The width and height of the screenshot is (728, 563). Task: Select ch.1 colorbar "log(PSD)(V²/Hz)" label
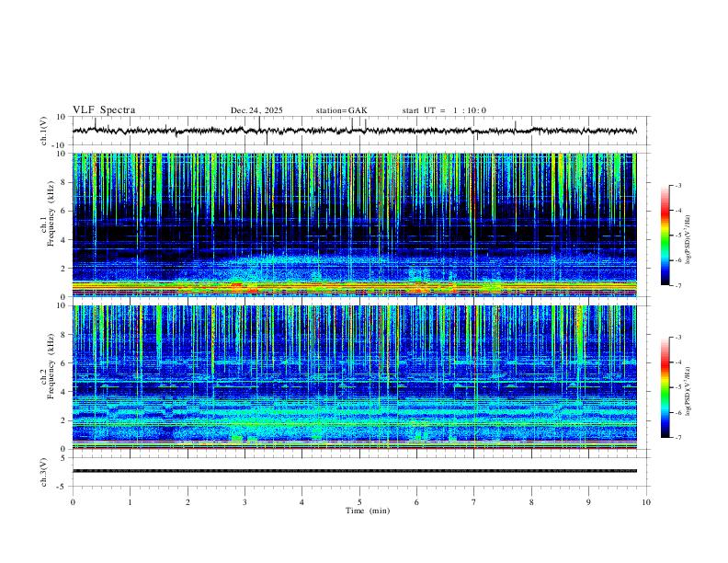688,239
